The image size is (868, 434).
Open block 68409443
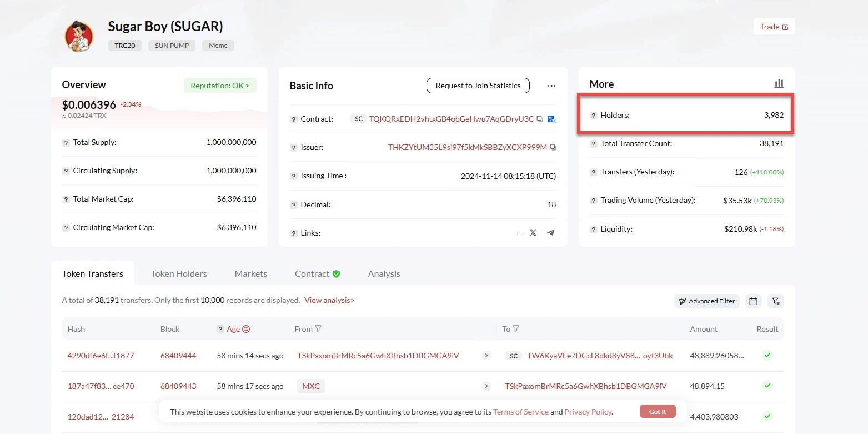(x=178, y=386)
